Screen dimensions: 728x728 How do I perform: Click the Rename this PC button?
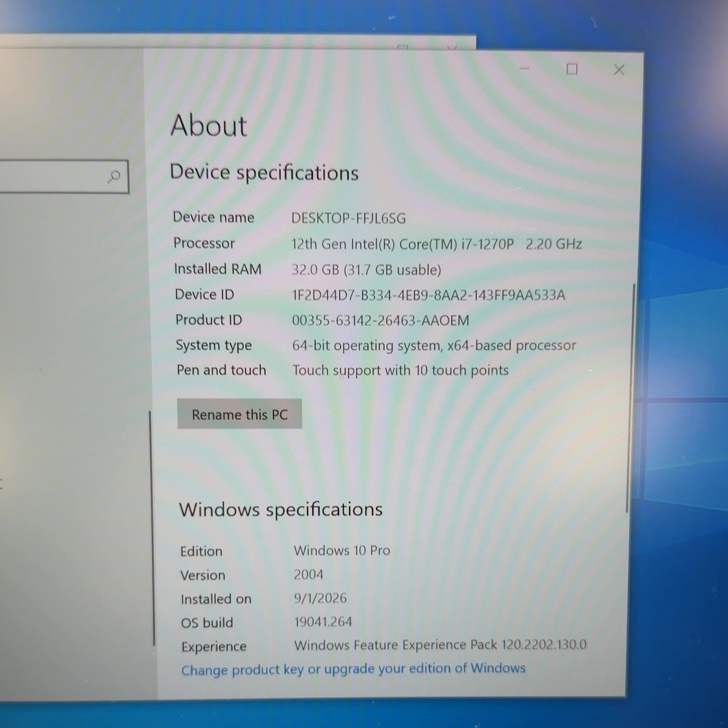pos(240,414)
